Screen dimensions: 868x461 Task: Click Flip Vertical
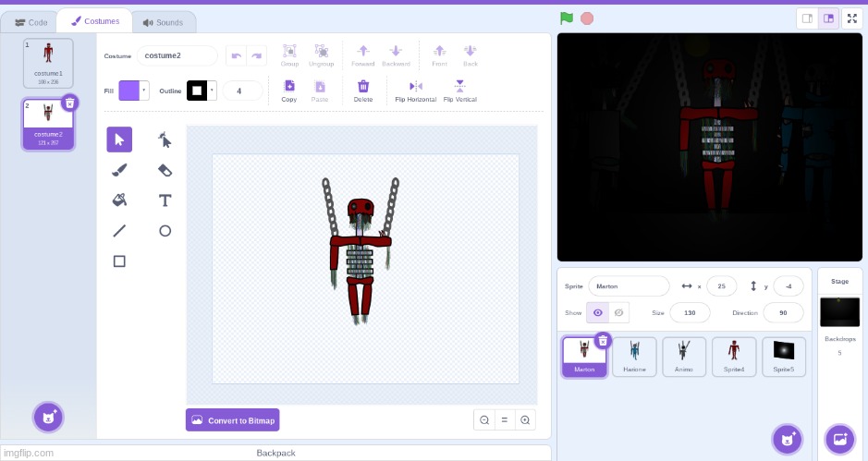(460, 91)
